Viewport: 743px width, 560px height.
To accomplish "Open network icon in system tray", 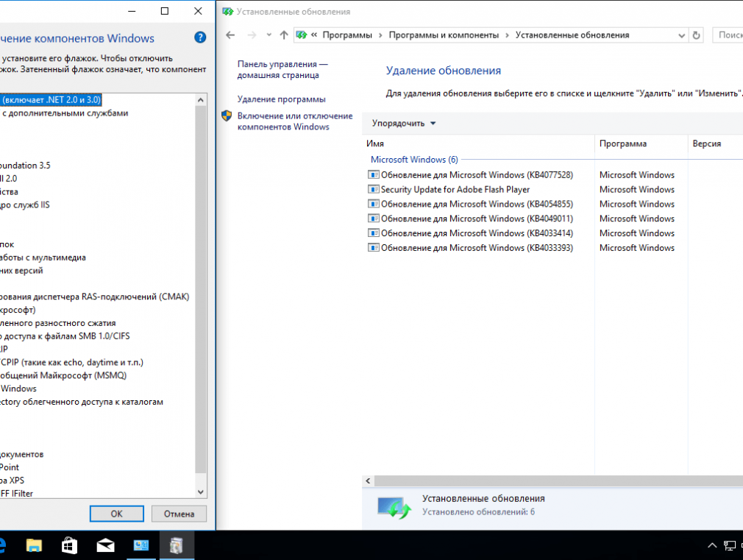I will [729, 545].
